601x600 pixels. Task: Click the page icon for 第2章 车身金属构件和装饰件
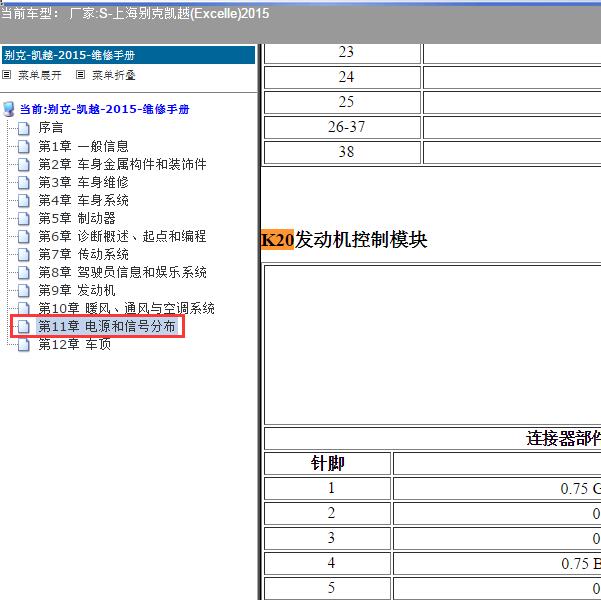(24, 164)
